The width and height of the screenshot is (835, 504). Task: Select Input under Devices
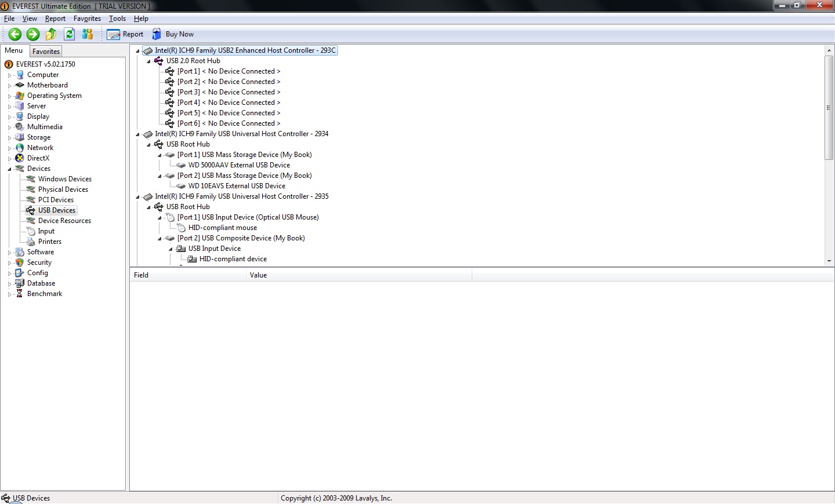tap(46, 231)
